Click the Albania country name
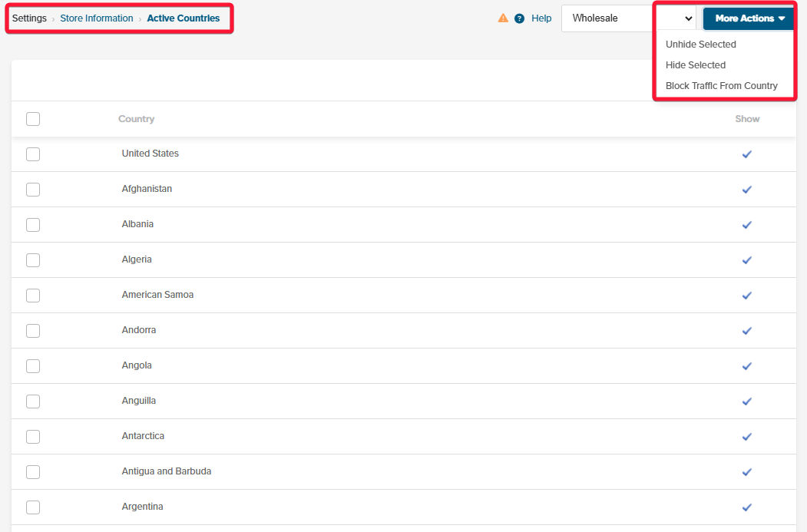807x532 pixels. (137, 224)
